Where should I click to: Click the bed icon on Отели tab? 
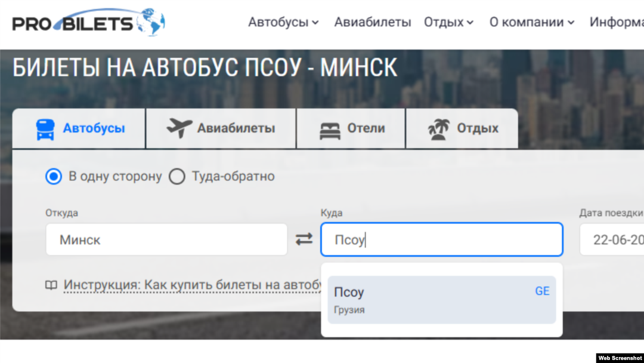click(330, 131)
